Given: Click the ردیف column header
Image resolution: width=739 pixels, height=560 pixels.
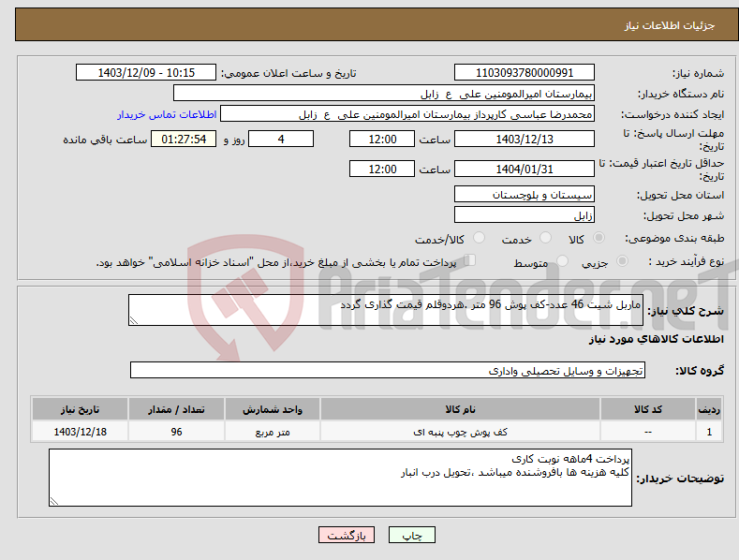Looking at the screenshot, I should [x=709, y=409].
